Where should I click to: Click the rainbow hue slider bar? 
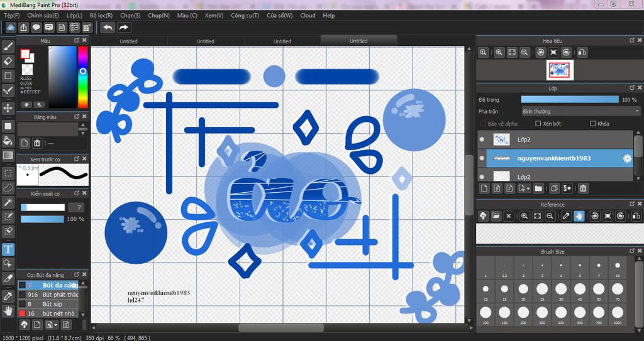(x=82, y=75)
